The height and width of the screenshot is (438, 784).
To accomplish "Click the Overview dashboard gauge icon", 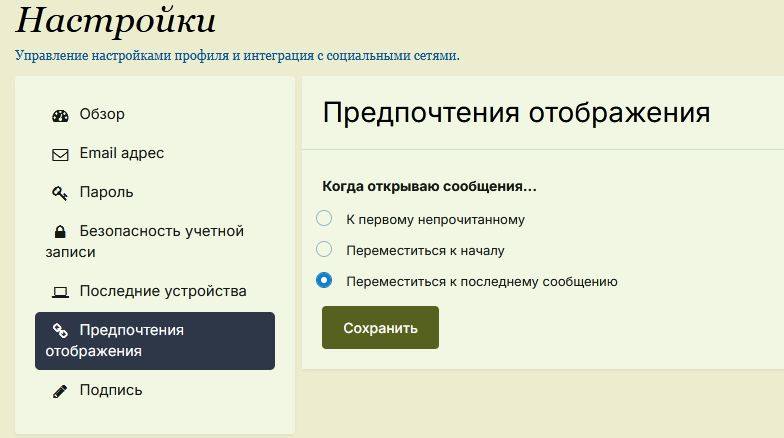I will pos(60,115).
